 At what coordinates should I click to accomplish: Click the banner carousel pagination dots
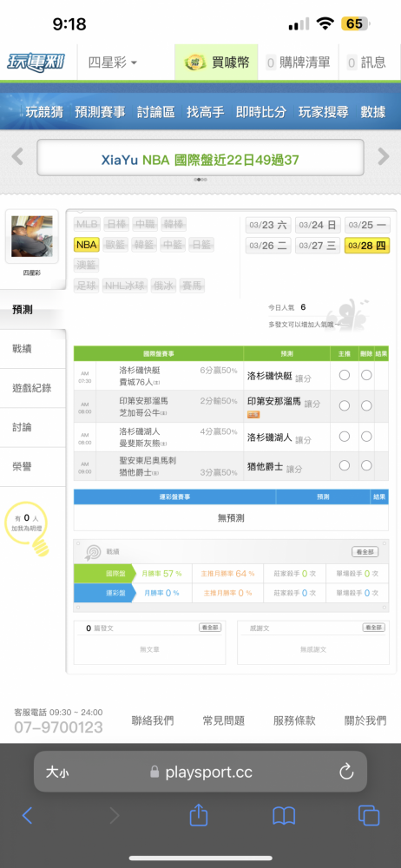(200, 180)
